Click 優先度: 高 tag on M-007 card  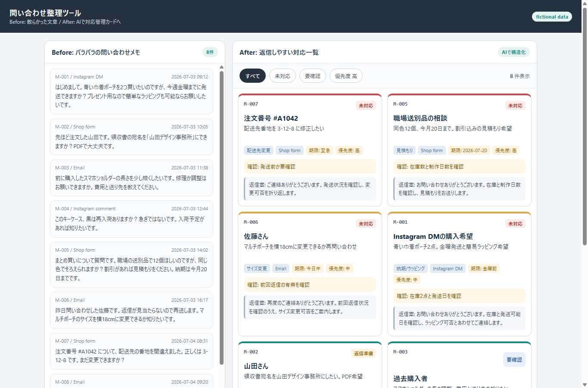click(349, 150)
